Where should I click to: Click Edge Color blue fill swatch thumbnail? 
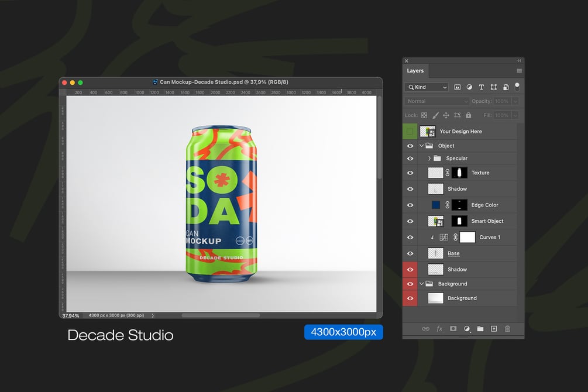tap(436, 205)
